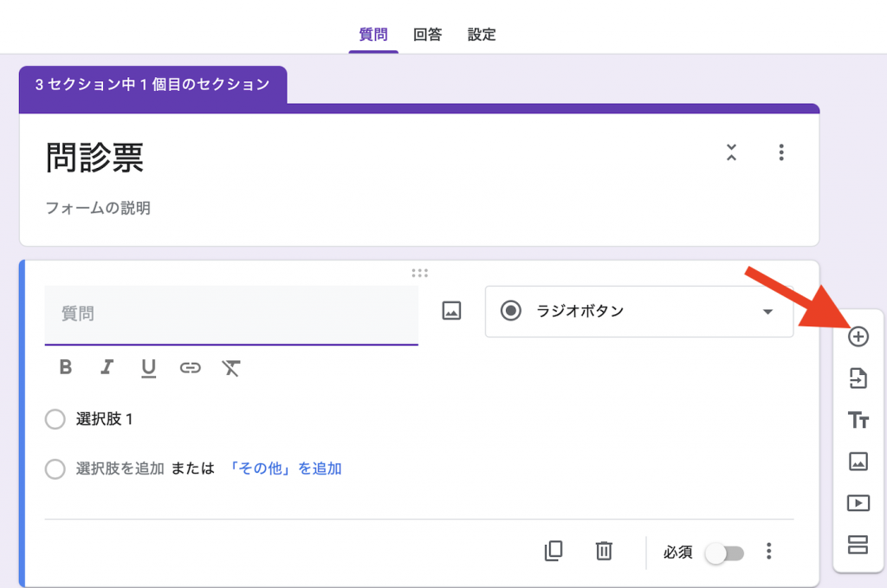887x588 pixels.
Task: Delete the question with the trash icon
Action: point(604,551)
